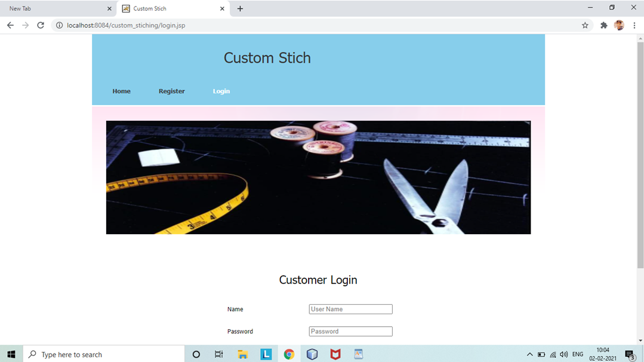Close the New Tab tab
Screen dimensions: 644x362
[109, 8]
